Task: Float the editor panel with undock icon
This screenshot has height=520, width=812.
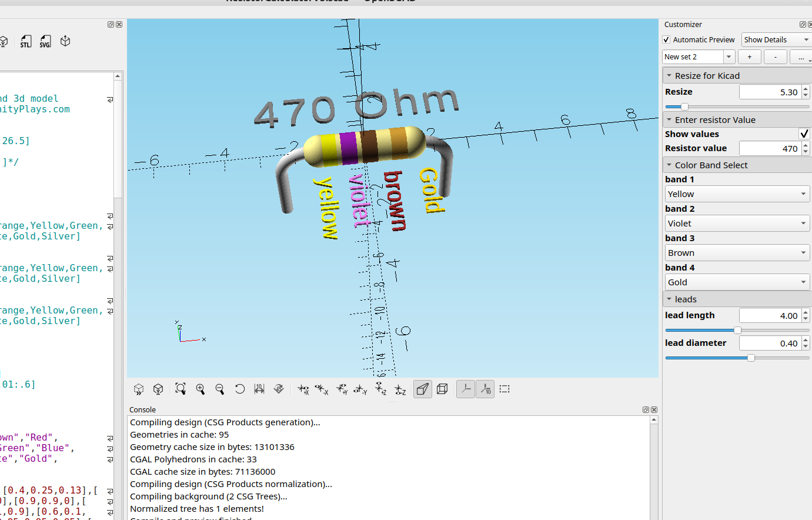Action: pos(111,25)
